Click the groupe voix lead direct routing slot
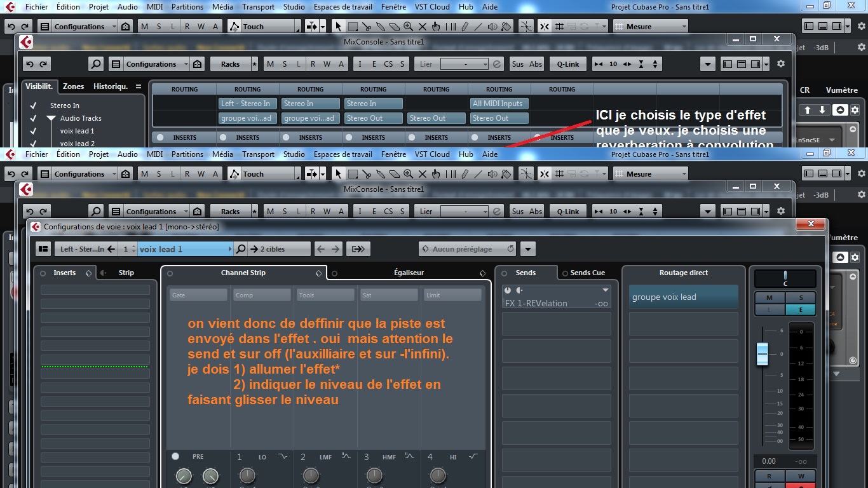 [x=684, y=297]
